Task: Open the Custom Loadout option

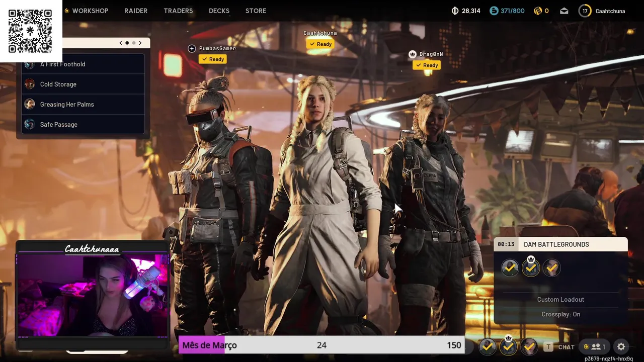Action: click(x=560, y=299)
